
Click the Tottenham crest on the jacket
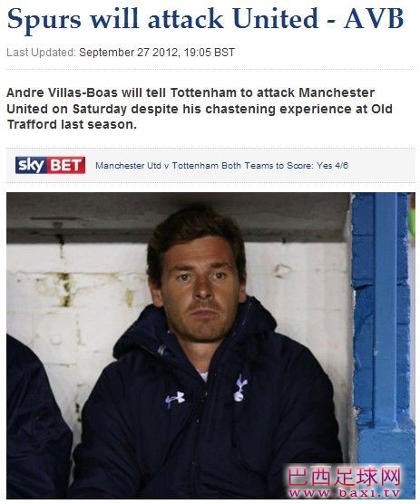239,388
